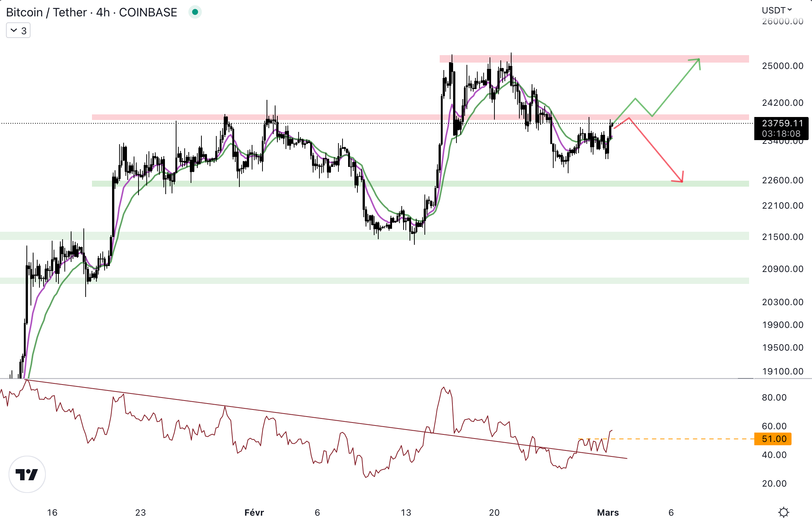Click the TradingView logo icon
The height and width of the screenshot is (522, 812).
pyautogui.click(x=27, y=474)
